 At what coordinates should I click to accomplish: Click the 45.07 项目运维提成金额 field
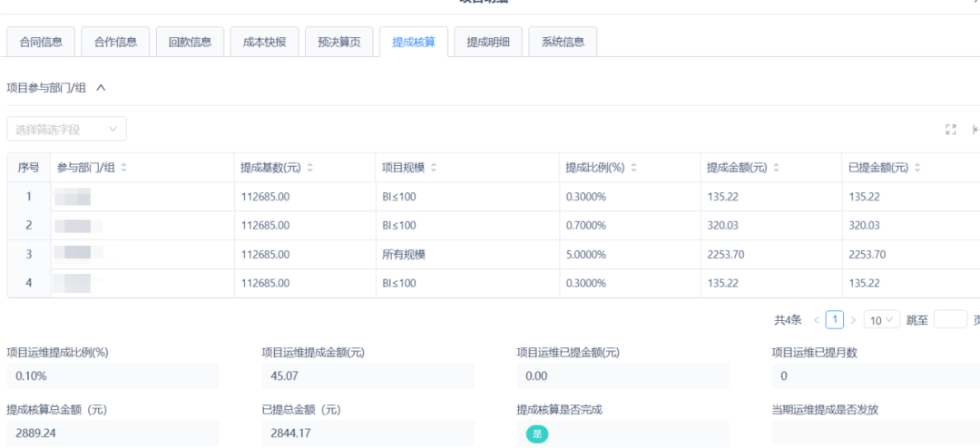pyautogui.click(x=368, y=376)
